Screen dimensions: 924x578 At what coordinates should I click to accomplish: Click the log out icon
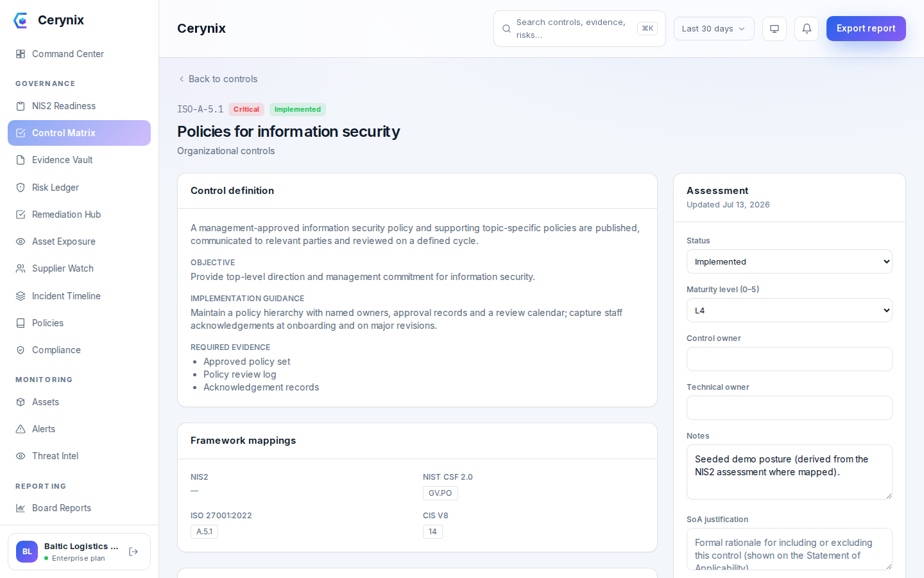coord(133,552)
